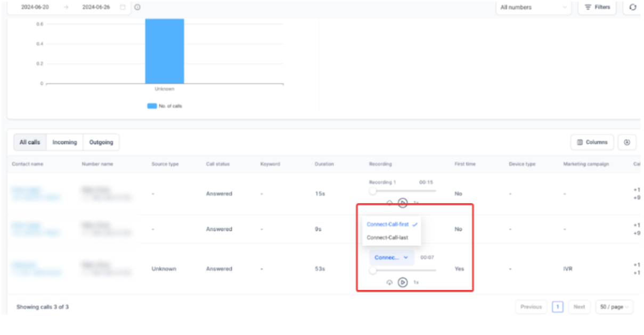
Task: Click the First time column header
Action: point(465,164)
